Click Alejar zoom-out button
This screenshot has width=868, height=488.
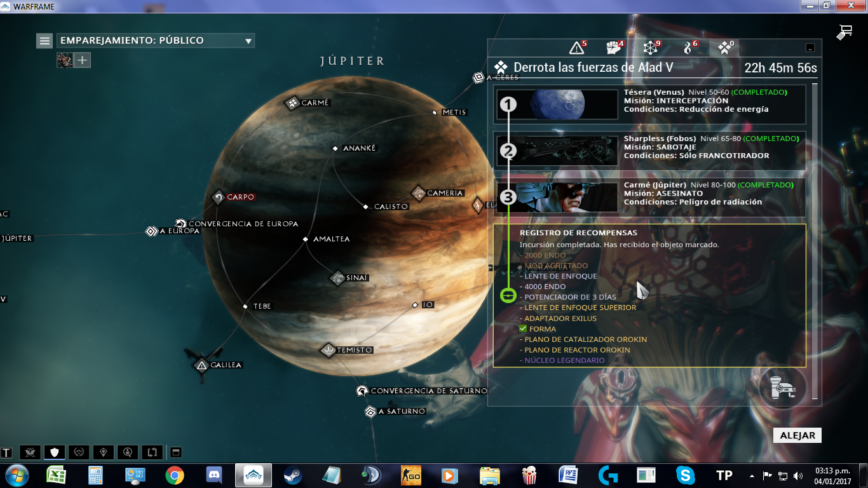[x=797, y=435]
